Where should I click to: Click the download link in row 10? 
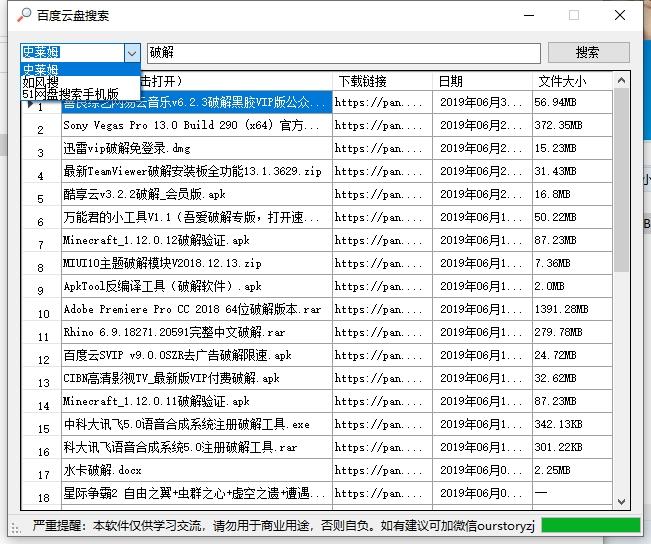(x=382, y=309)
